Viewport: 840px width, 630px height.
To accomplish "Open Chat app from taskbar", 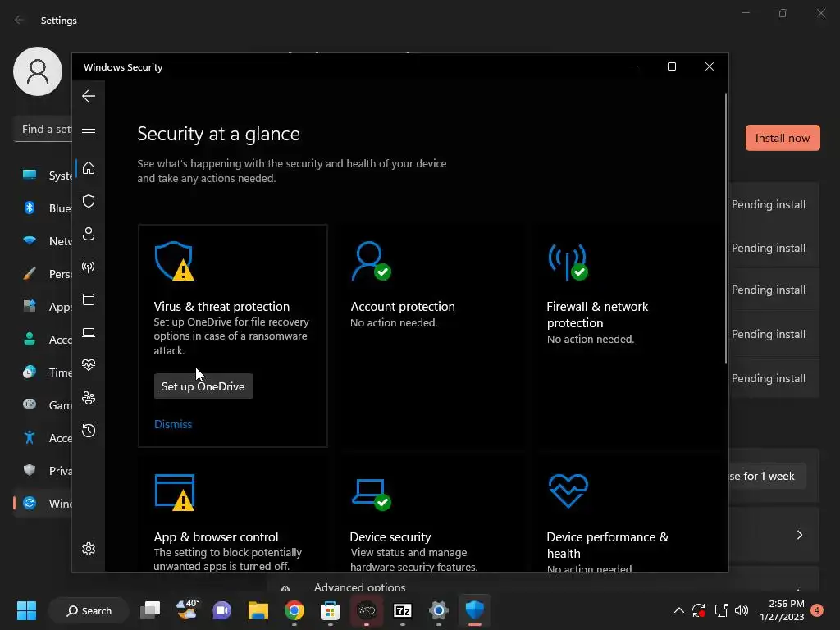I will point(221,610).
